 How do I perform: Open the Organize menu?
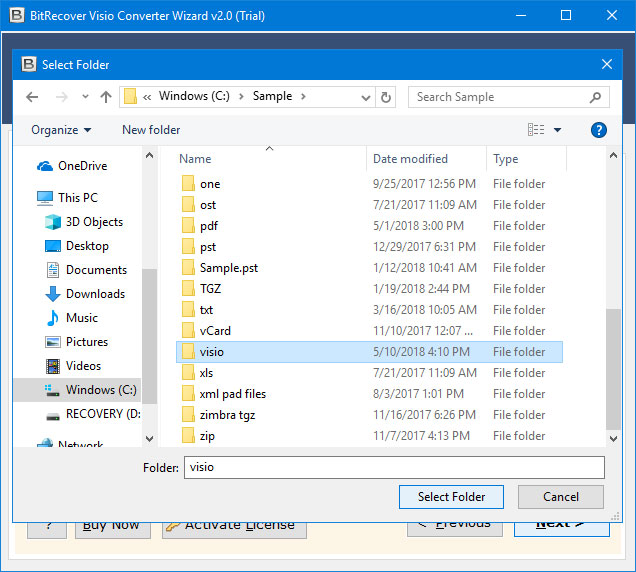pos(61,130)
